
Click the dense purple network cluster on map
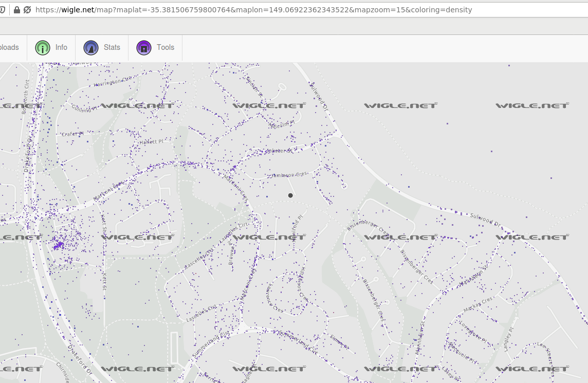58,245
